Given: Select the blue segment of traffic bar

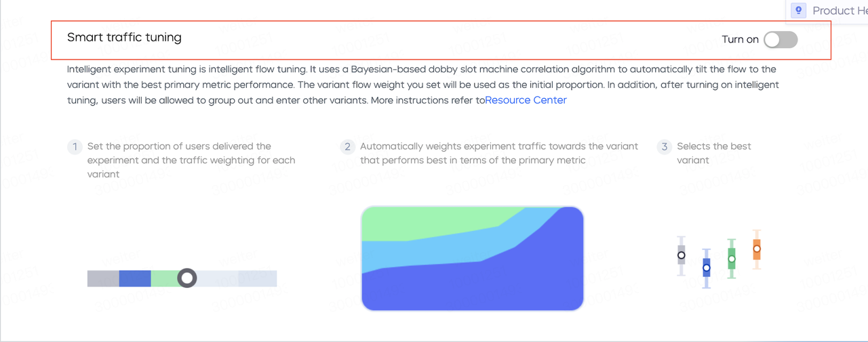Looking at the screenshot, I should [135, 278].
